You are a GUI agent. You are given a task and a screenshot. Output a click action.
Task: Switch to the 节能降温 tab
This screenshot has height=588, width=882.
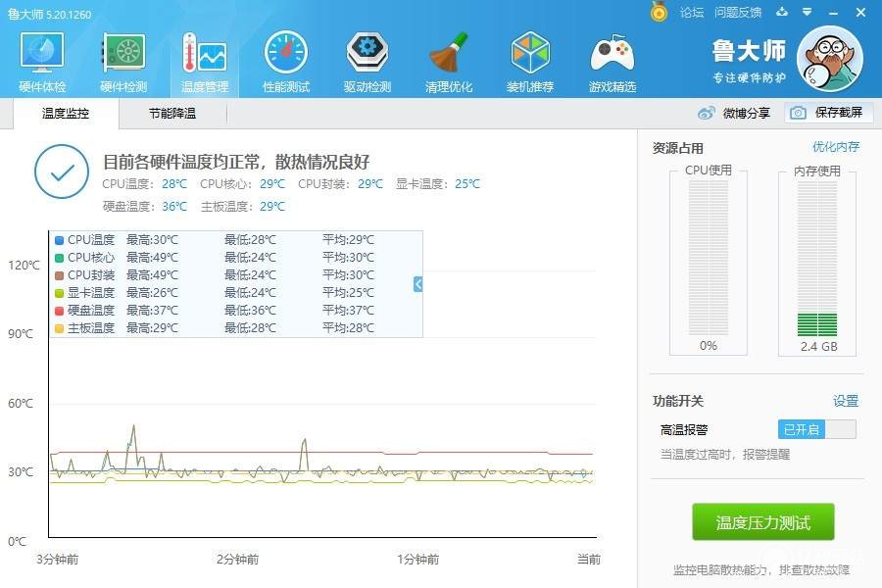pos(172,113)
